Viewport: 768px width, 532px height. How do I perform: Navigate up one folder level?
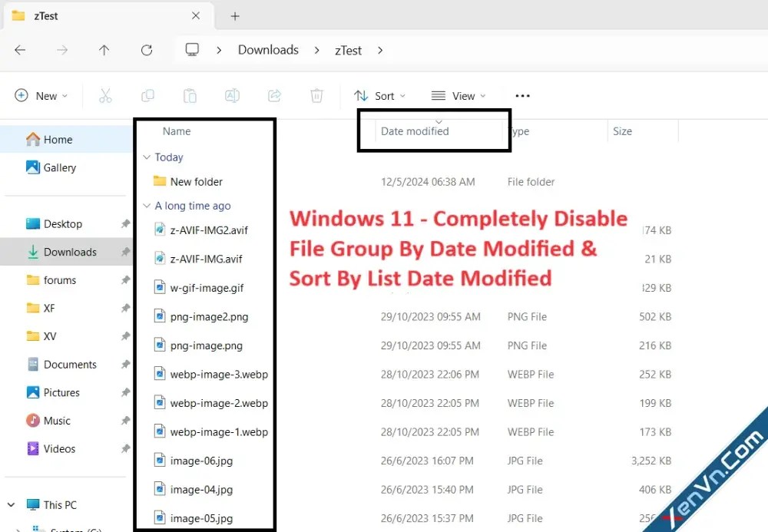coord(104,50)
